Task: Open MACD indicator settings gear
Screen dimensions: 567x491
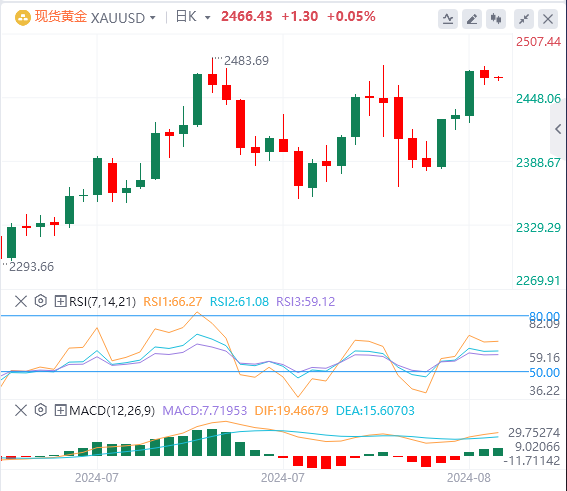Action: click(41, 410)
